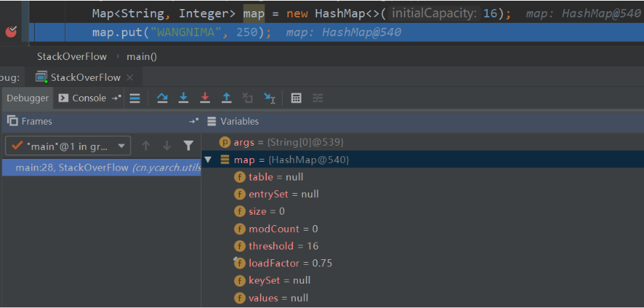Image resolution: width=644 pixels, height=308 pixels.
Task: Click the breakpoint icon in the gutter
Action: 11,31
